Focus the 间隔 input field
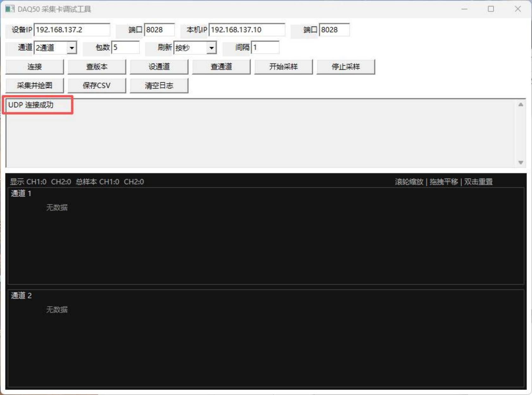 tap(265, 48)
